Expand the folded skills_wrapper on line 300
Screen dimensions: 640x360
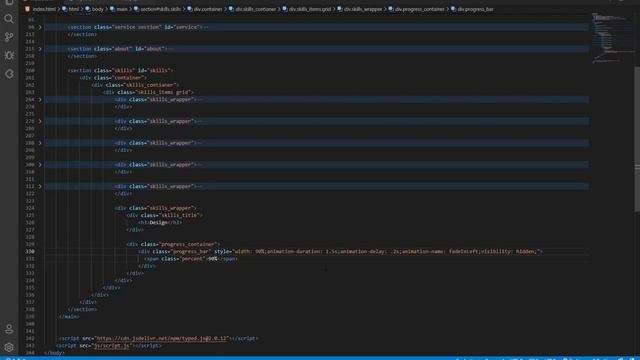[40, 164]
